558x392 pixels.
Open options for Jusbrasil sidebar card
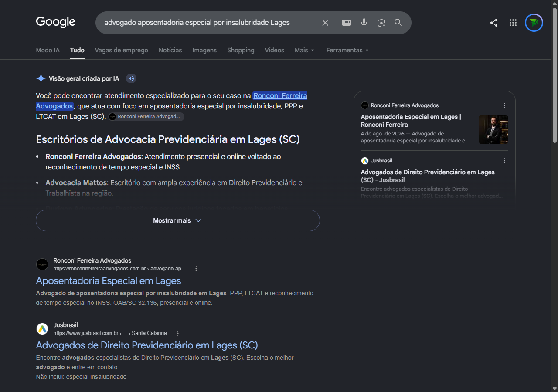pyautogui.click(x=504, y=161)
